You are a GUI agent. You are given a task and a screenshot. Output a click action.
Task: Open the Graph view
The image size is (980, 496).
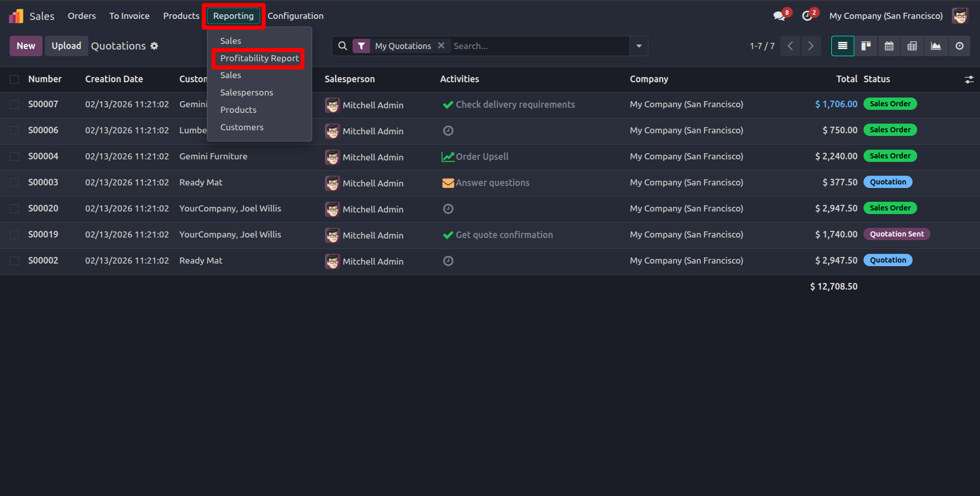[x=936, y=46]
